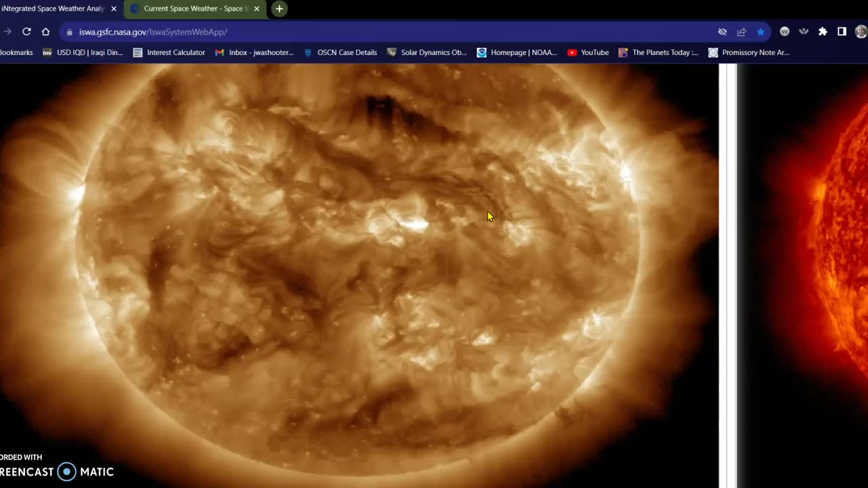868x488 pixels.
Task: Click the forward navigation arrow
Action: tap(7, 32)
